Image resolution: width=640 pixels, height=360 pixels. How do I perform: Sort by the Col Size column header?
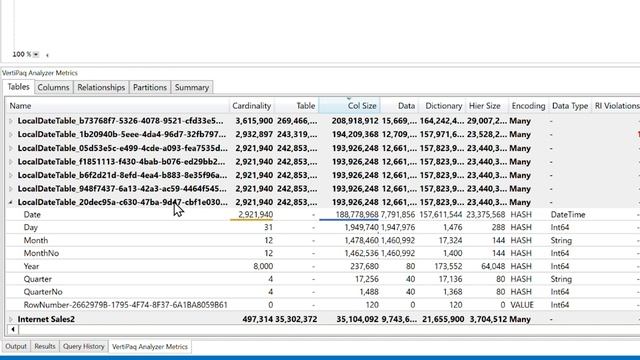coord(349,106)
